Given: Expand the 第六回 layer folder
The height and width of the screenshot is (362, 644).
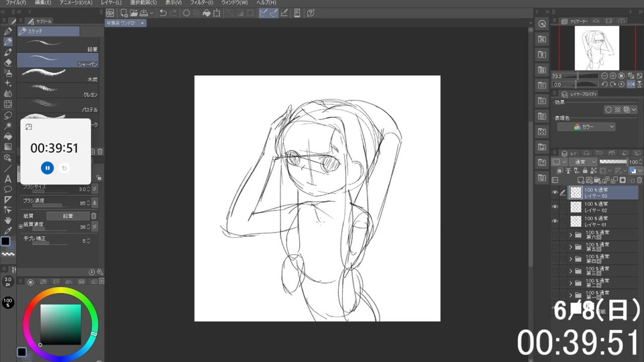Looking at the screenshot, I should (x=571, y=235).
